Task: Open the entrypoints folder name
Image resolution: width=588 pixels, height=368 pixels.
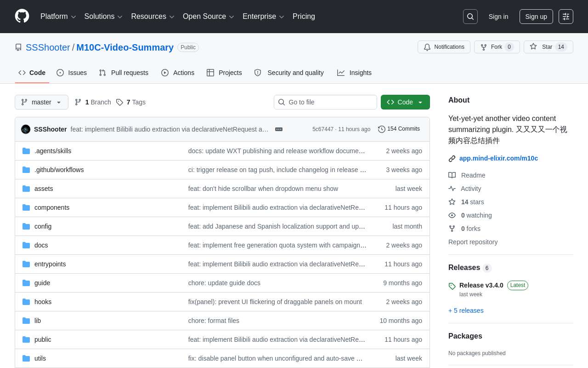Action: tap(50, 264)
